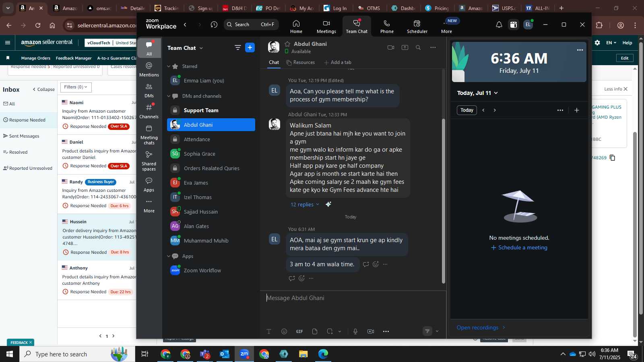The height and width of the screenshot is (362, 644).
Task: Open Mentions in Zoom sidebar
Action: (149, 69)
